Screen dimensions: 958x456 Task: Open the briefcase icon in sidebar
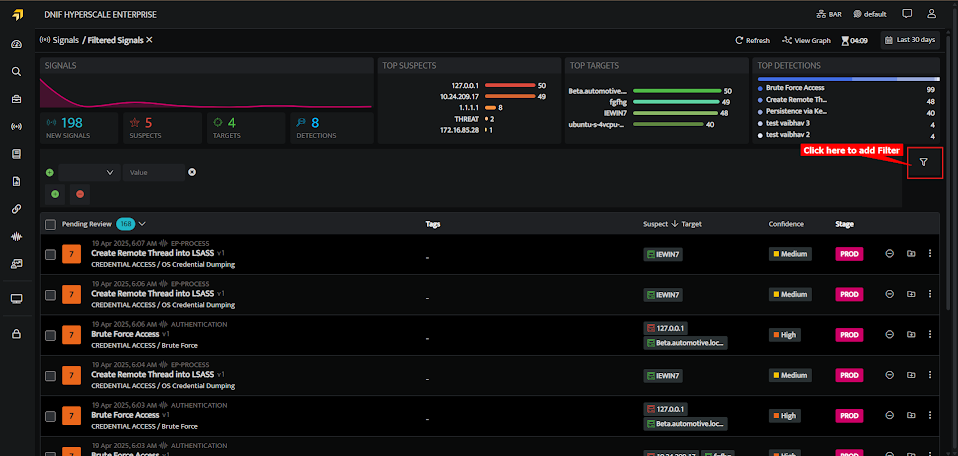pyautogui.click(x=16, y=99)
